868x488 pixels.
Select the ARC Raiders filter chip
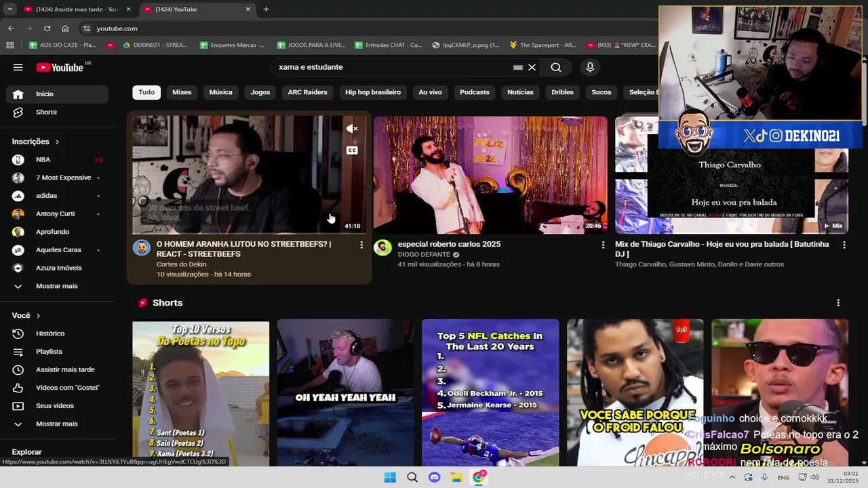307,92
